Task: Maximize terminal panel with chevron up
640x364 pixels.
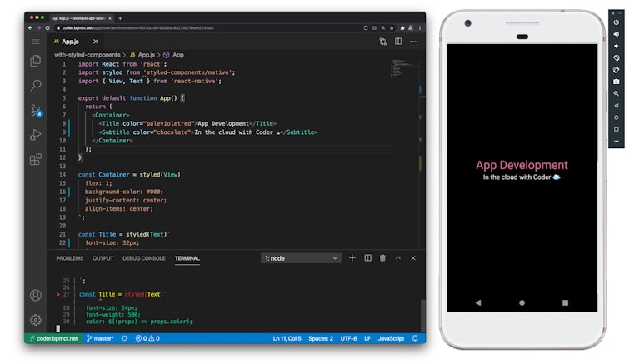Action: (x=398, y=258)
